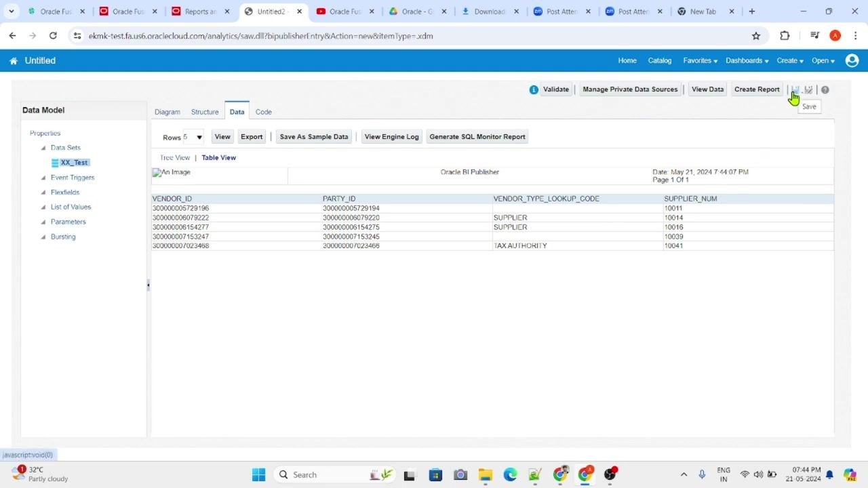The width and height of the screenshot is (868, 488).
Task: Click Generate SQL Monitor Report button
Action: coord(477,137)
